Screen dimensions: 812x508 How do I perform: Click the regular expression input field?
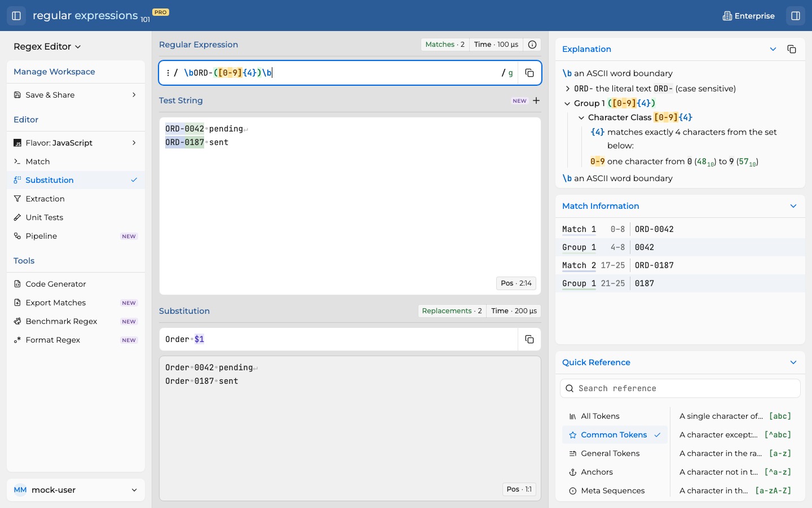[x=340, y=73]
